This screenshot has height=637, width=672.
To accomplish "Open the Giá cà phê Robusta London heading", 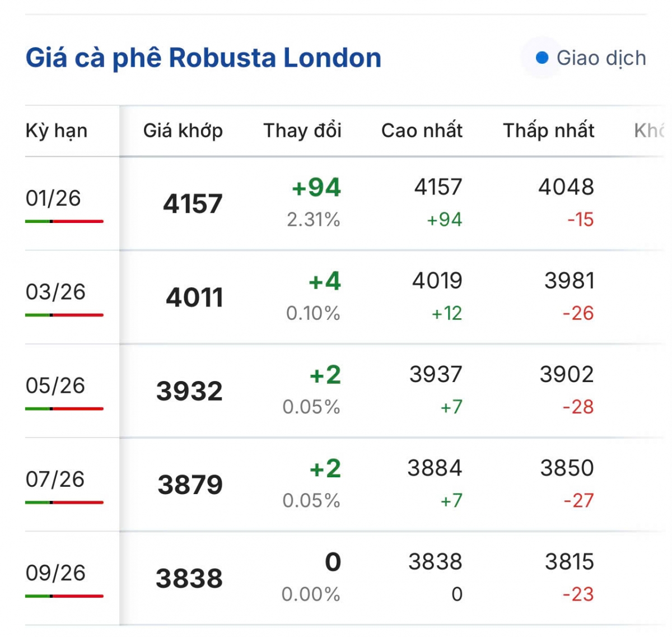I will pyautogui.click(x=203, y=58).
